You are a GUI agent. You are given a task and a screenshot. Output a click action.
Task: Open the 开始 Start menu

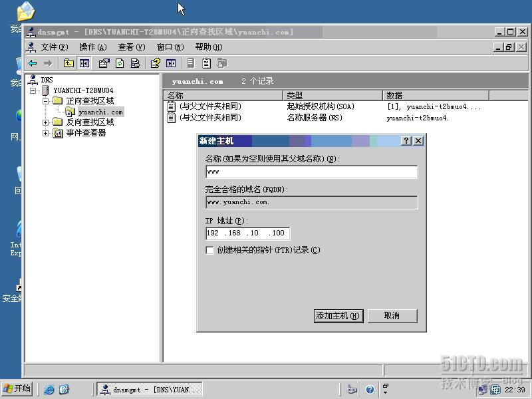[x=17, y=389]
